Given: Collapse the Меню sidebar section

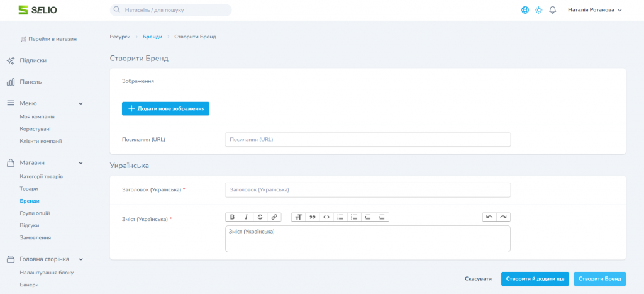Looking at the screenshot, I should point(80,103).
